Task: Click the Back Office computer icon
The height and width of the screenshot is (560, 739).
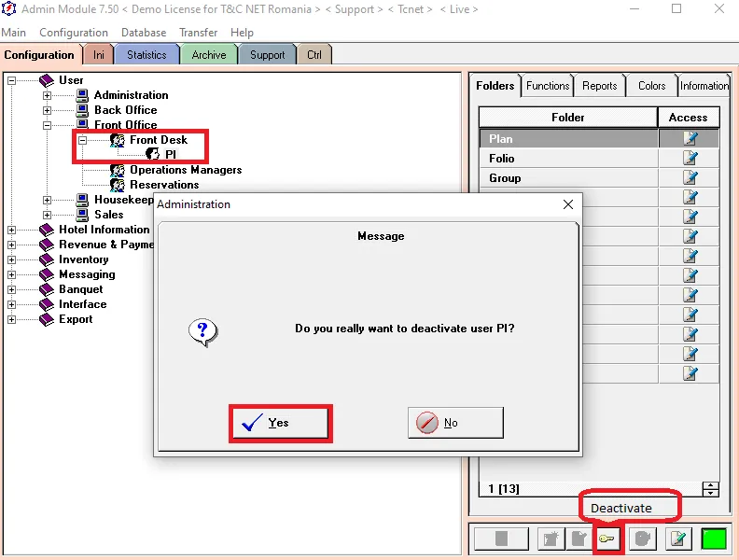Action: coord(82,110)
